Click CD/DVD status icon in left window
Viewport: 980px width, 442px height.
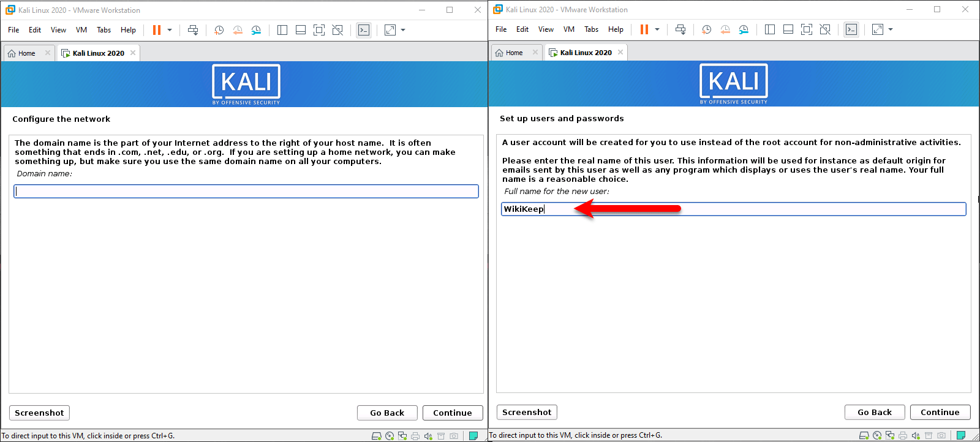[390, 436]
